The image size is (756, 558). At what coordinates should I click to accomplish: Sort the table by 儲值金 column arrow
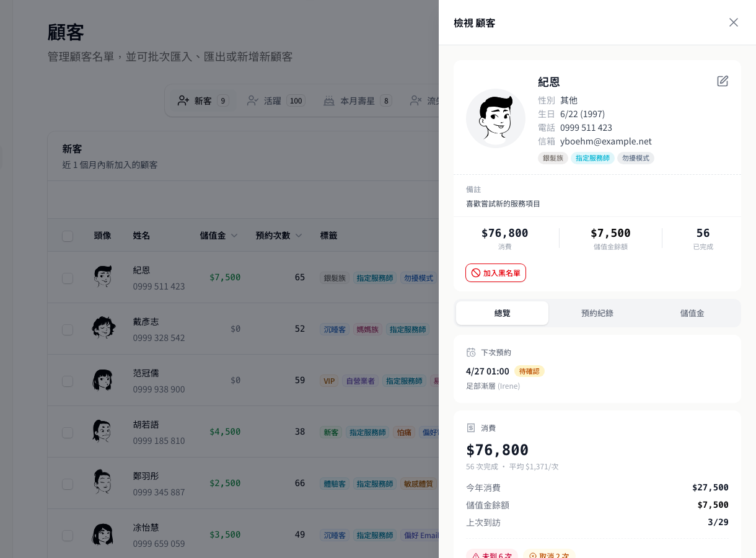(x=234, y=235)
